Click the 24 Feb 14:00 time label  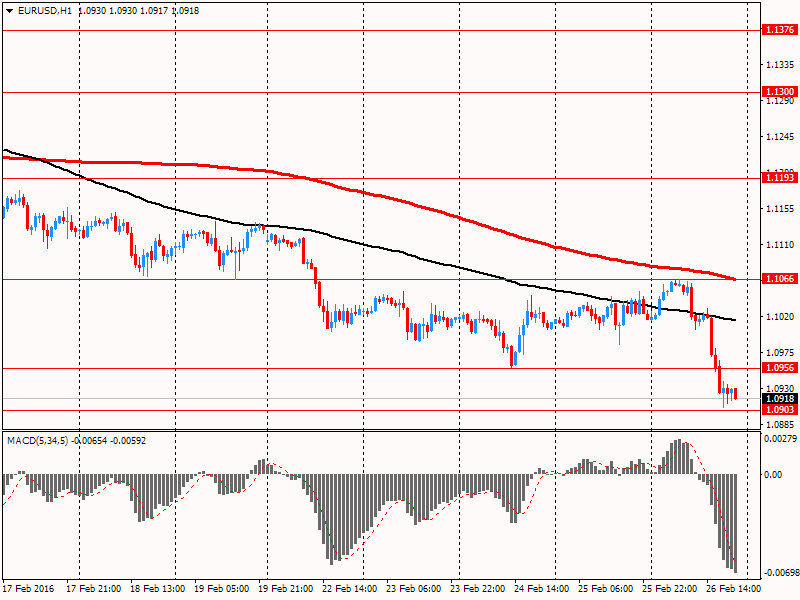pyautogui.click(x=542, y=588)
